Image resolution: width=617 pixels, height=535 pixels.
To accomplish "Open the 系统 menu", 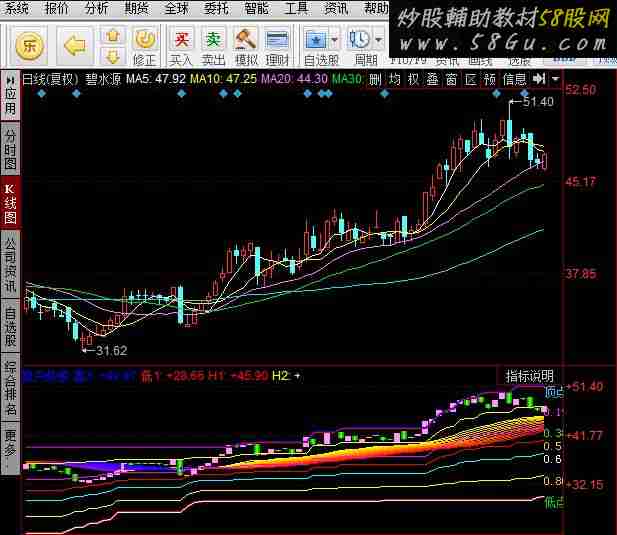I will (16, 8).
